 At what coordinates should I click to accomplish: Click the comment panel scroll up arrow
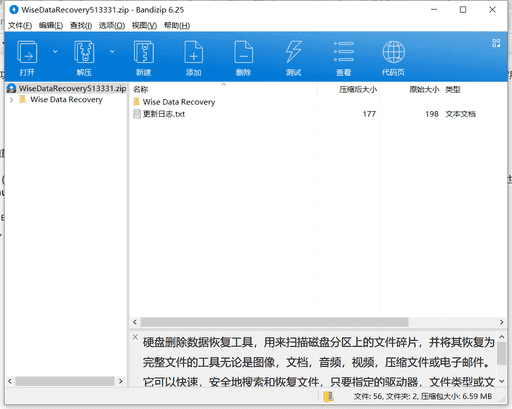click(x=502, y=337)
